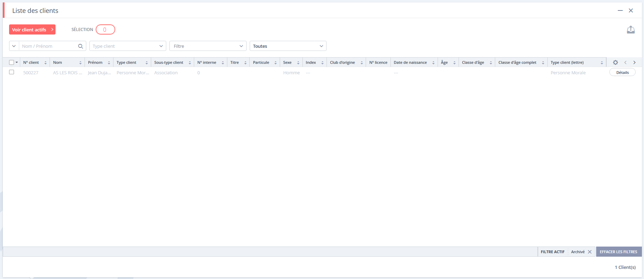Image resolution: width=644 pixels, height=279 pixels.
Task: Sort by Classe d'âge complet arrows
Action: tap(543, 63)
